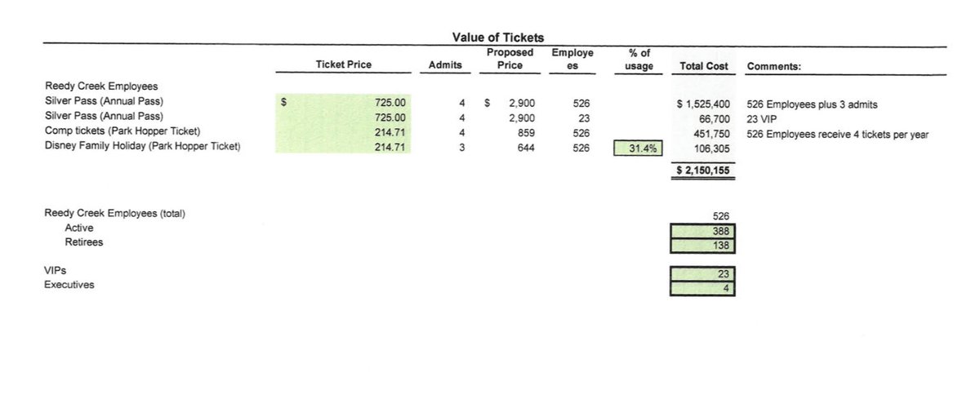Select the "Comments:" column header
980x417 pixels.
(774, 65)
